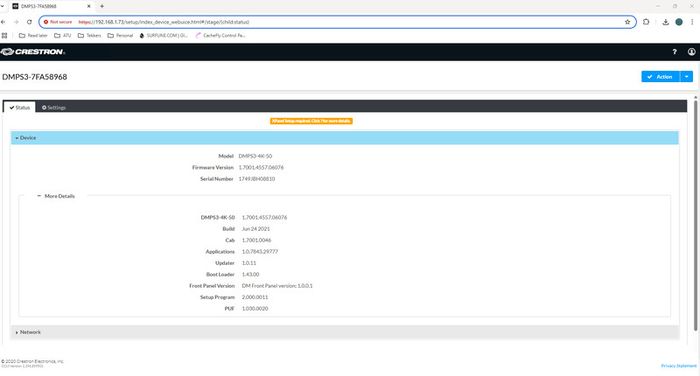Click the model value DMPS3-4K-50

click(255, 156)
